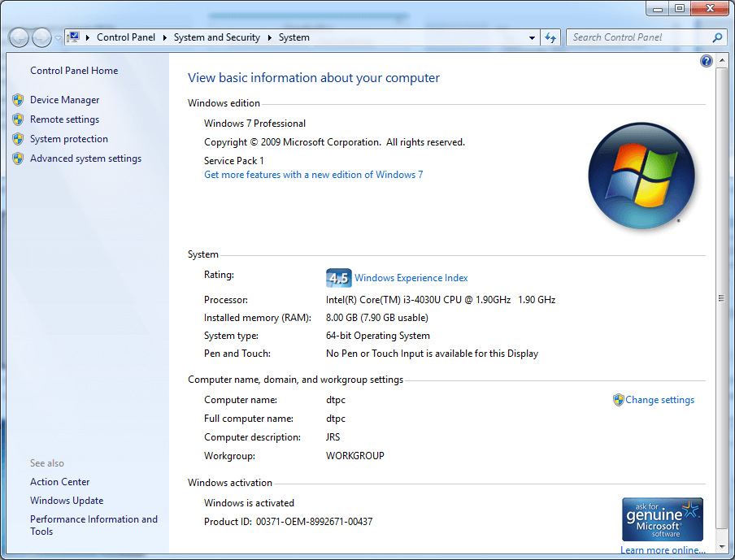Maximize the System window
Viewport: 735px width, 560px height.
pos(680,8)
